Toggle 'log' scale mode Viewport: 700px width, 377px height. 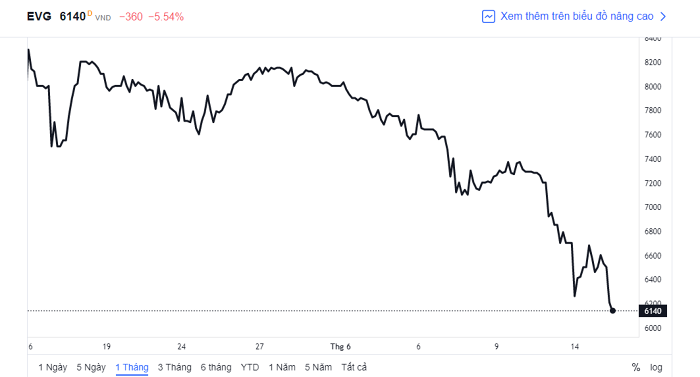tap(656, 367)
